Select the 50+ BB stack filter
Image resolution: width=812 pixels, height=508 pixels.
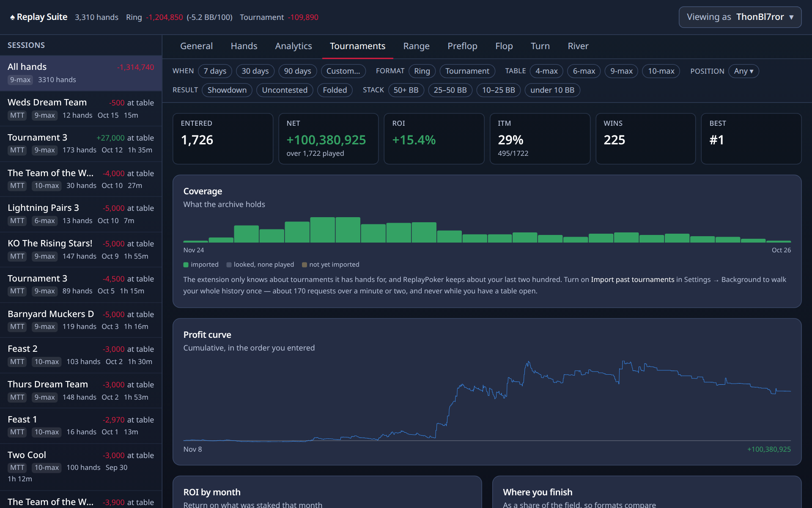[406, 90]
